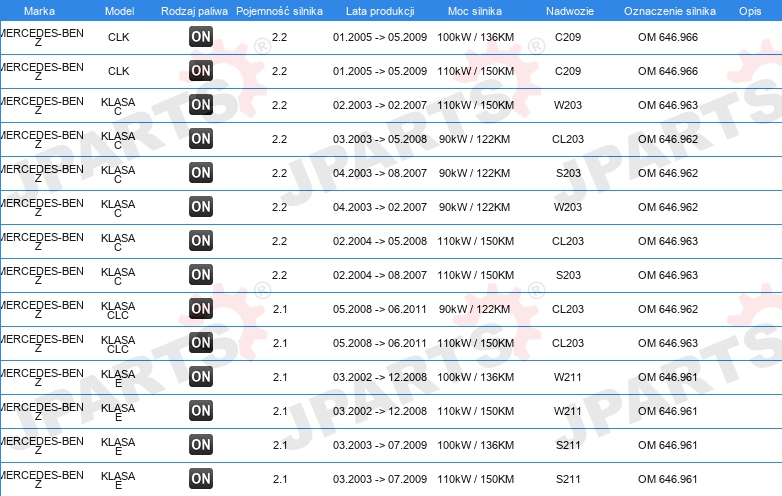Select the S211 cell in the 100kW / 136KM row
Viewport: 782px width, 496px height.
[568, 445]
